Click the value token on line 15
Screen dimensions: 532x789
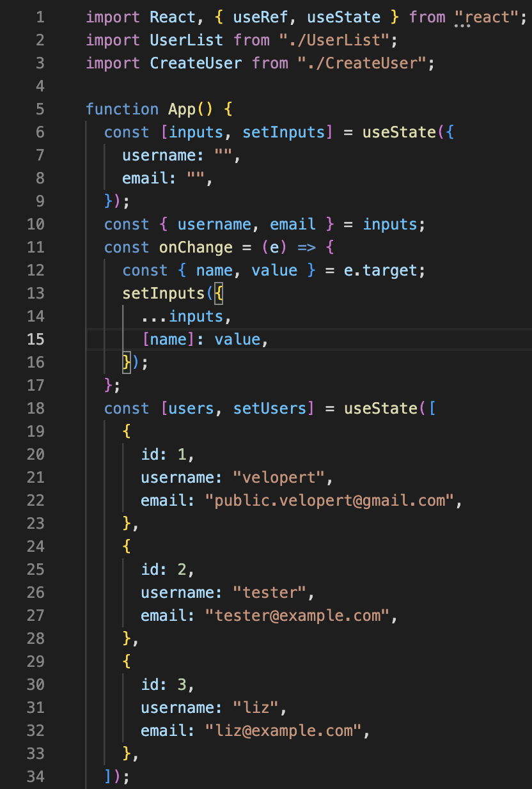237,340
